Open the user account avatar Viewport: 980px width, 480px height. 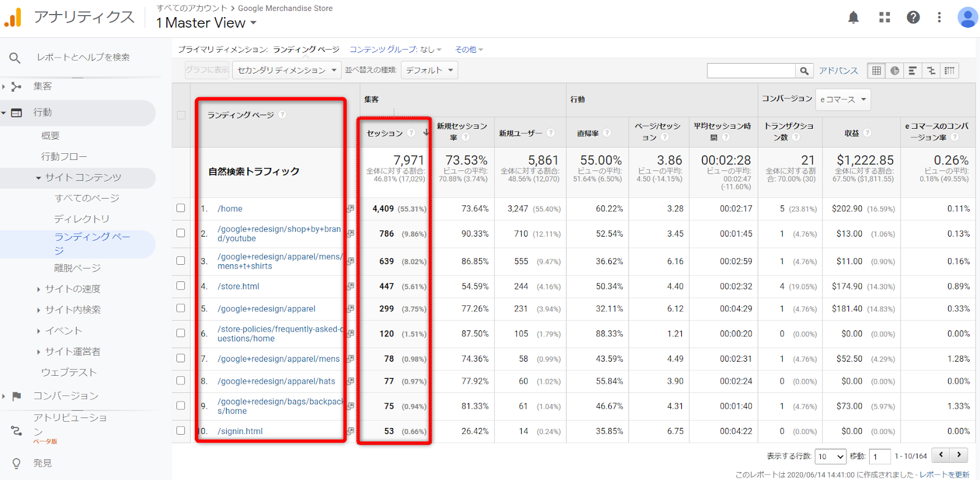[967, 17]
